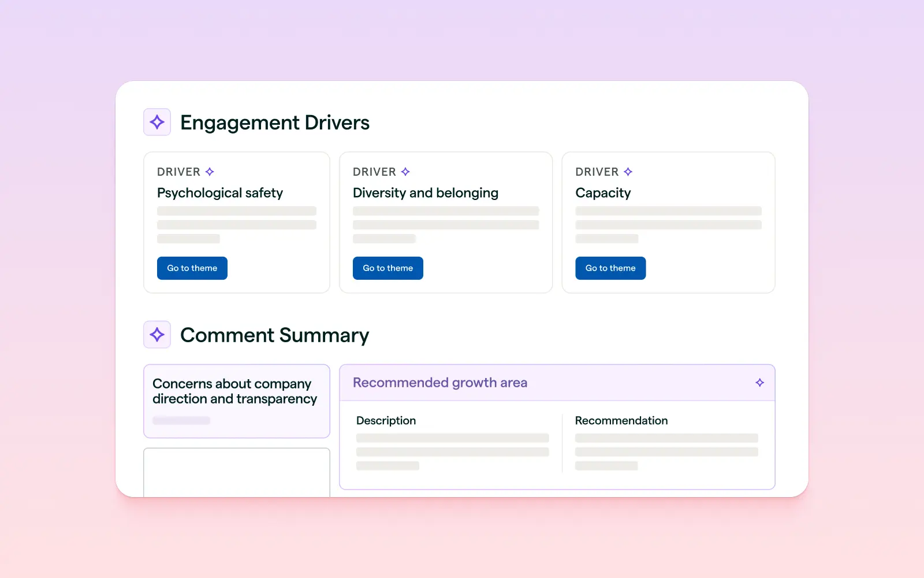Image resolution: width=924 pixels, height=578 pixels.
Task: Select the Recommendation column in Recommended growth area
Action: (x=667, y=442)
